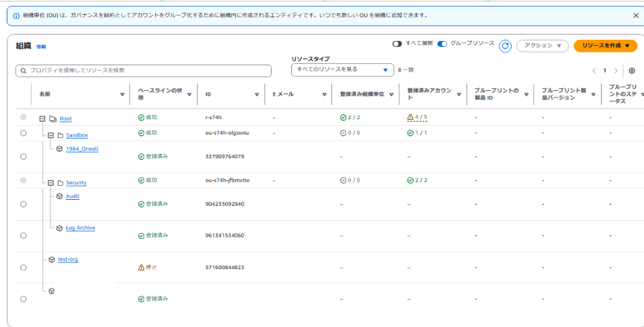Screen dimensions: 644x327
Task: Click the Sandbox folder icon
Action: [x=60, y=135]
